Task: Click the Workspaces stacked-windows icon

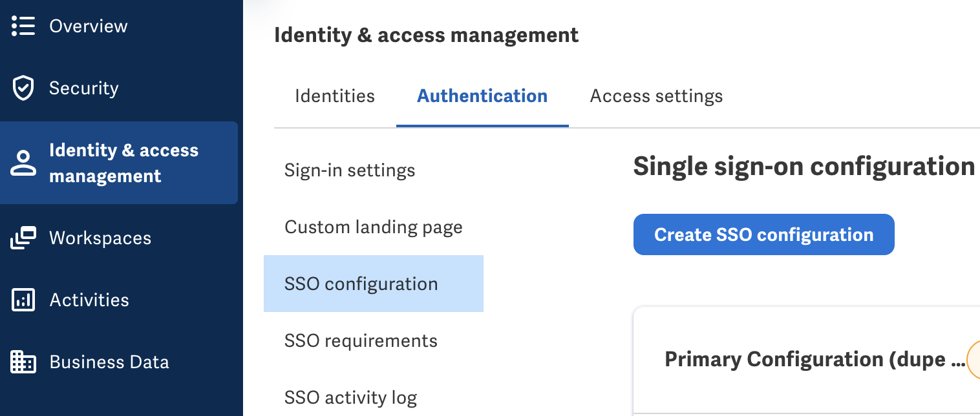Action: pos(23,238)
